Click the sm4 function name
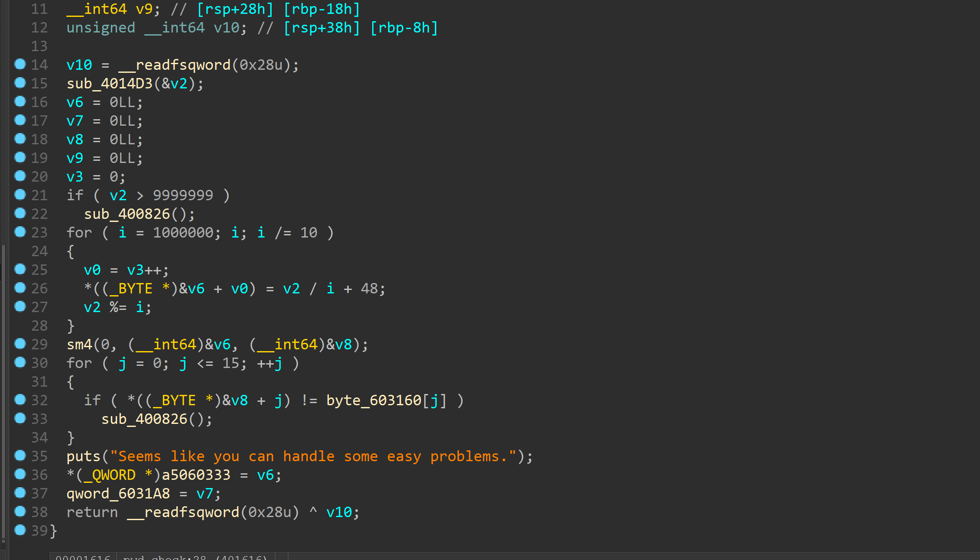The width and height of the screenshot is (980, 560). (79, 345)
